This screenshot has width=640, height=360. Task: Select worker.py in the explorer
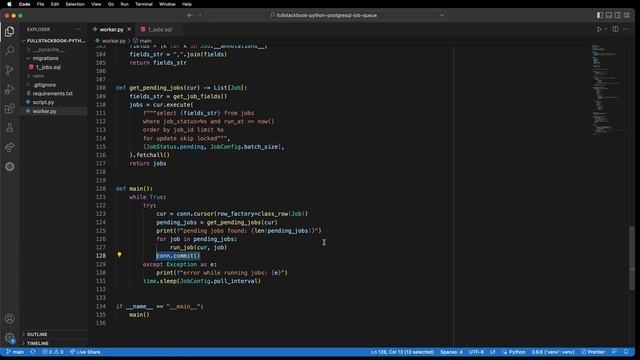[x=53, y=111]
